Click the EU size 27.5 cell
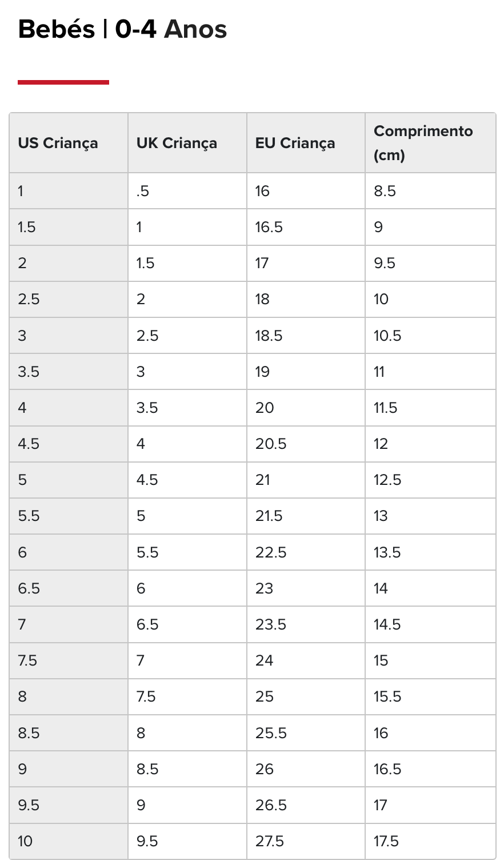Screen dimensions: 504x860 click(x=270, y=841)
